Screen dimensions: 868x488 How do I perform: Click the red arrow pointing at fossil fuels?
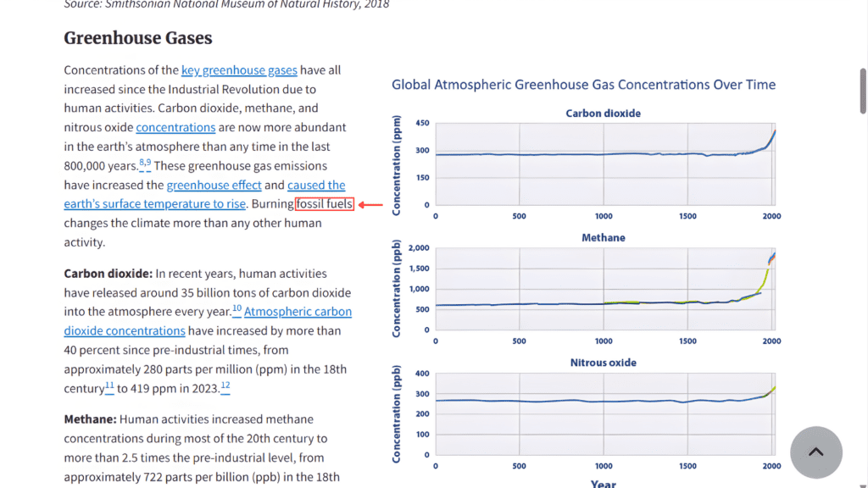tap(371, 204)
